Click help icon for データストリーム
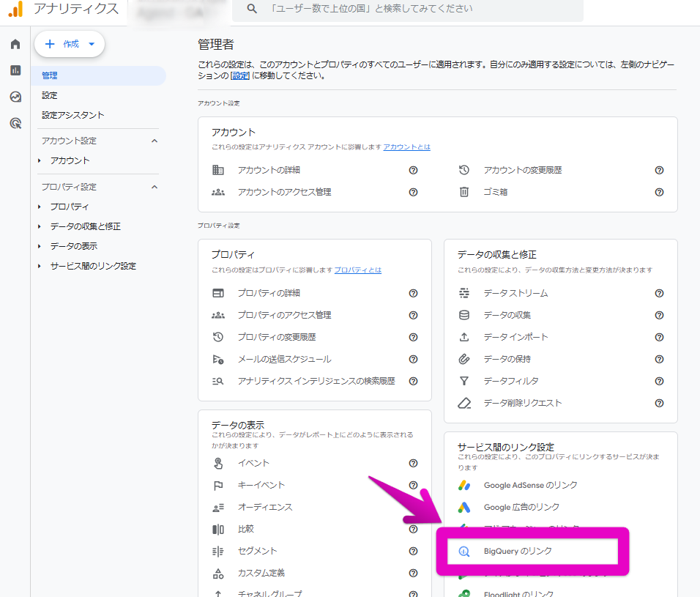 pos(659,293)
